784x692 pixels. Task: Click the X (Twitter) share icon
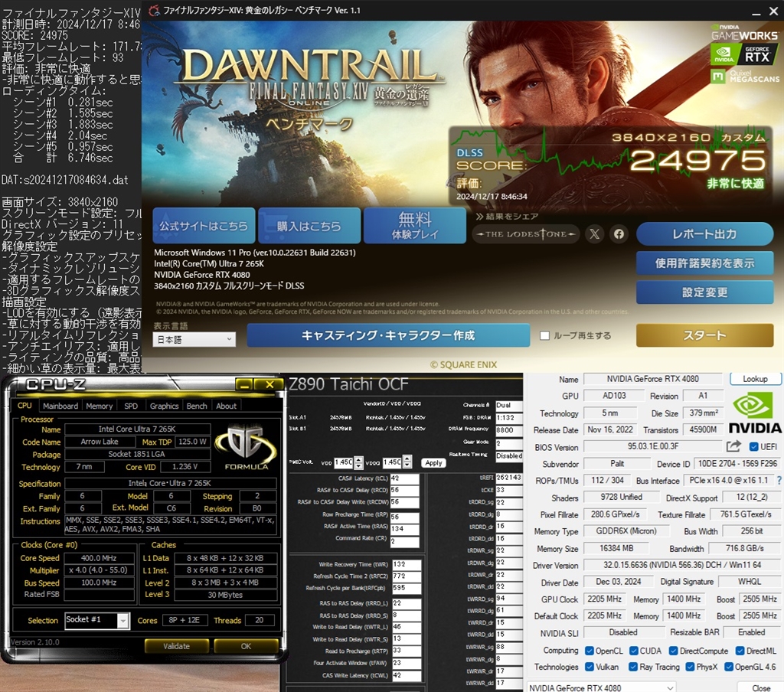click(x=594, y=233)
